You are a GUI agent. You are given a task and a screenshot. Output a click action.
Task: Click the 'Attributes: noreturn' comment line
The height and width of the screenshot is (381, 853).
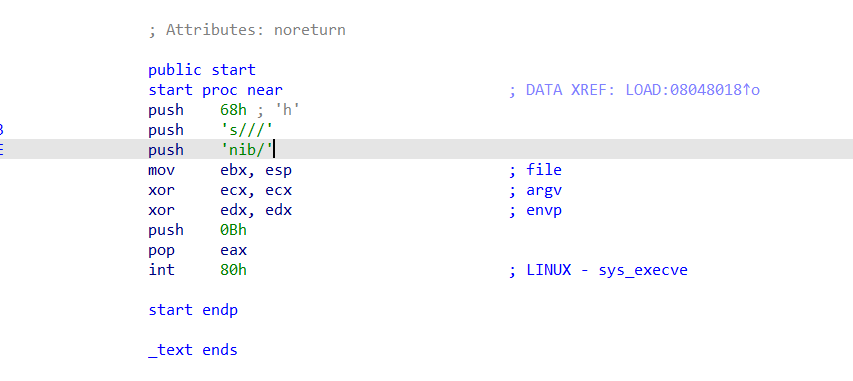[x=247, y=30]
